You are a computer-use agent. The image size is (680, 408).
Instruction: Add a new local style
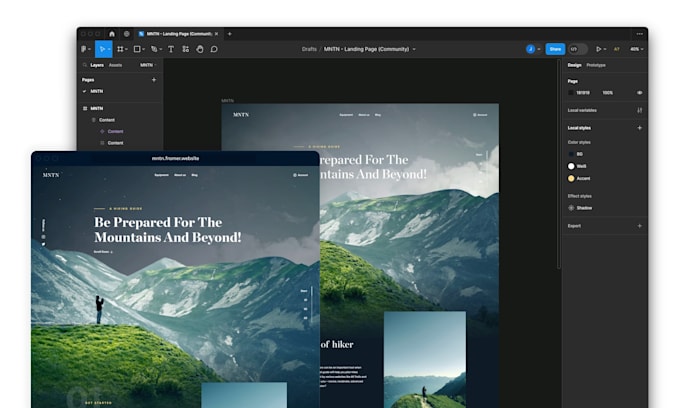tap(640, 128)
